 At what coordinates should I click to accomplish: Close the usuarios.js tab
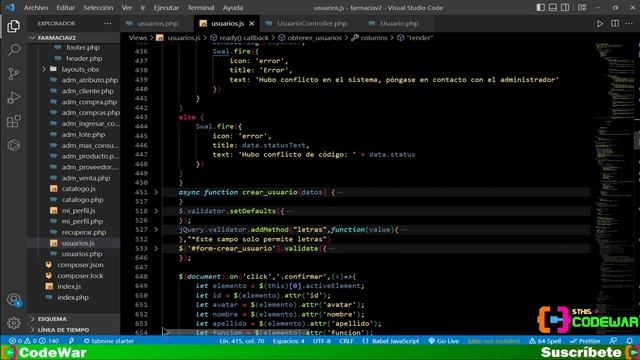(251, 24)
